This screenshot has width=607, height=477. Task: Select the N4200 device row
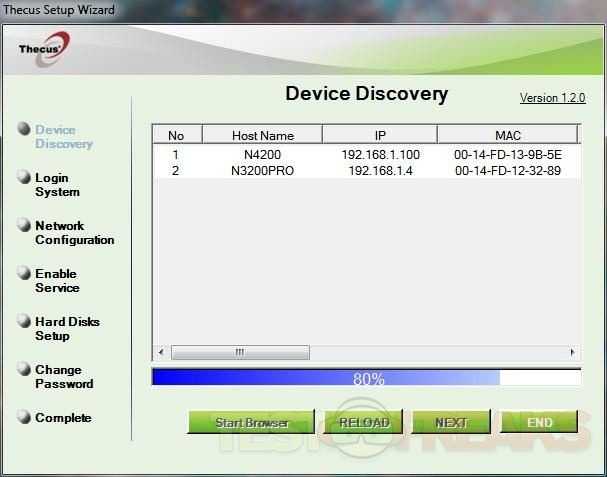tap(364, 155)
